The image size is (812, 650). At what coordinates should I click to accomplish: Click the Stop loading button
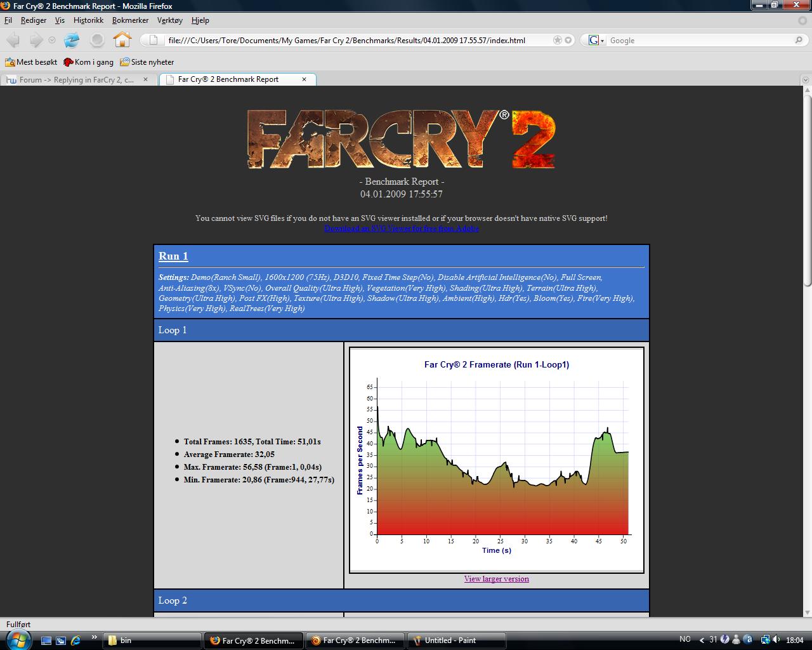pyautogui.click(x=97, y=40)
